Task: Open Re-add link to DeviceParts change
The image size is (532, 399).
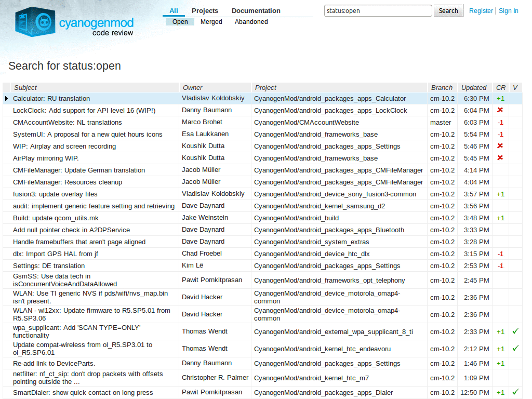Action: point(54,363)
